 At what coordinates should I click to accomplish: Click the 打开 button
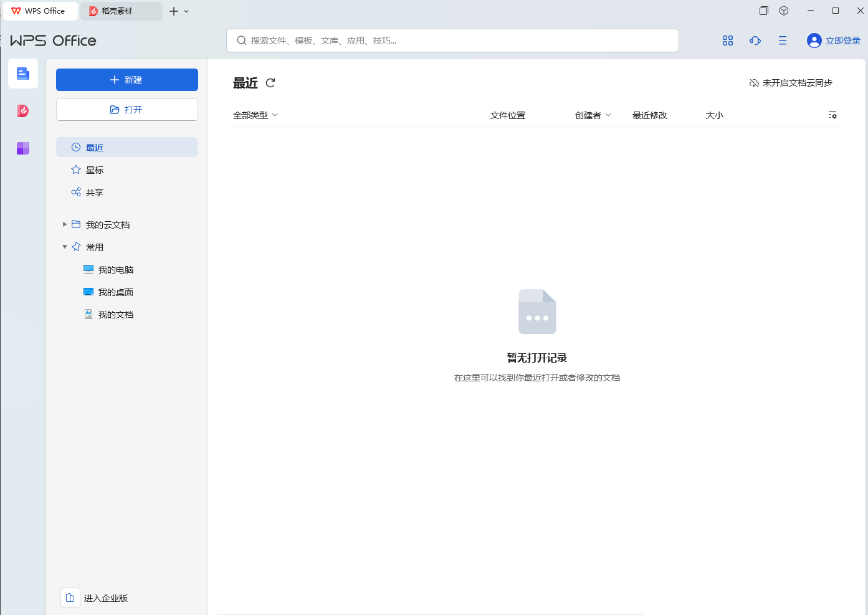[127, 110]
